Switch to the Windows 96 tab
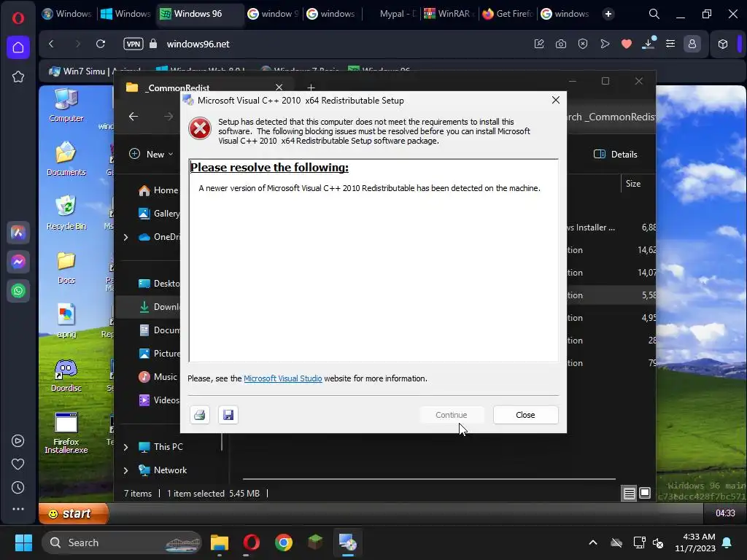Image resolution: width=747 pixels, height=560 pixels. click(x=200, y=14)
